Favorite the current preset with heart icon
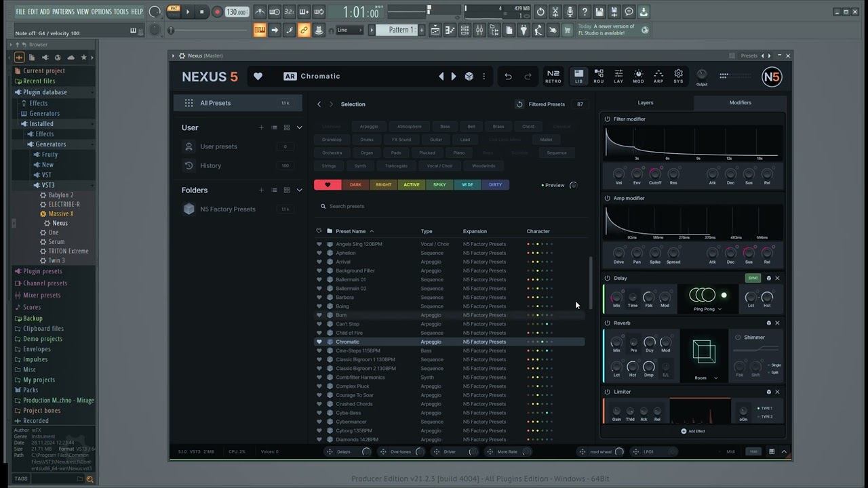 click(x=258, y=77)
